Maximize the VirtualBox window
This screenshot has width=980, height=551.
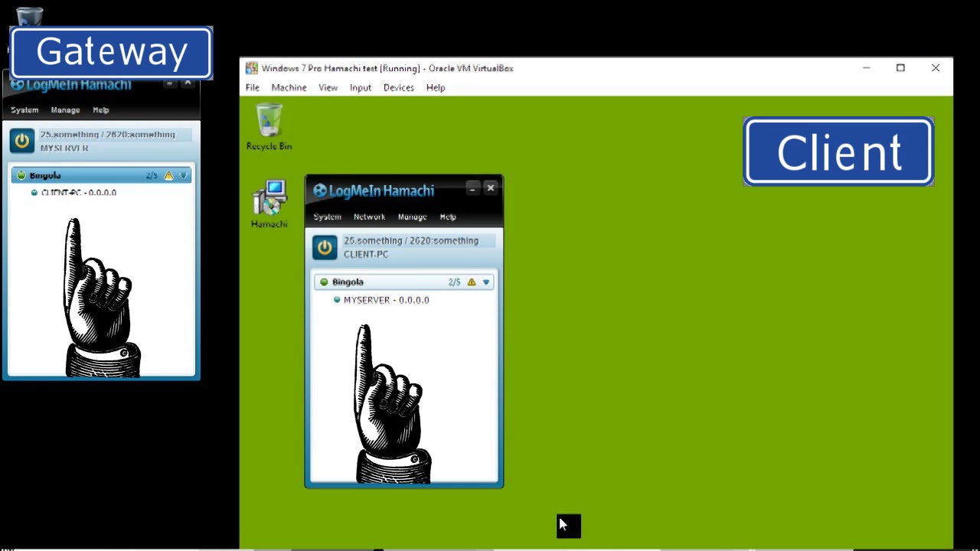(900, 68)
